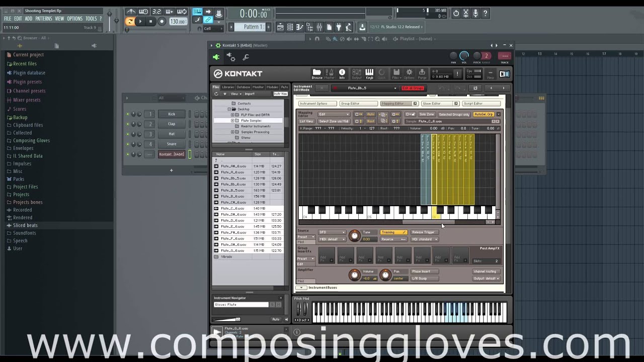The width and height of the screenshot is (644, 362).
Task: Toggle the metronome in FL Studio toolbar
Action: pos(131,12)
